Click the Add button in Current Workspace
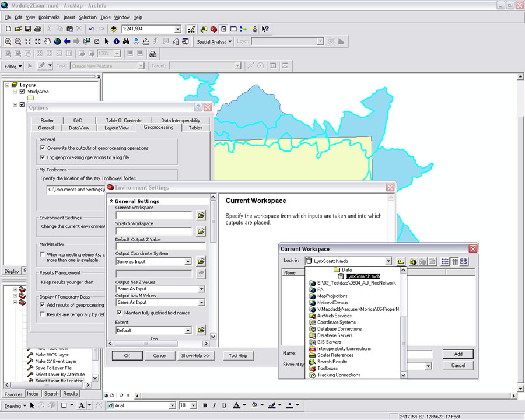Viewport: 525px width, 420px height. [x=458, y=353]
